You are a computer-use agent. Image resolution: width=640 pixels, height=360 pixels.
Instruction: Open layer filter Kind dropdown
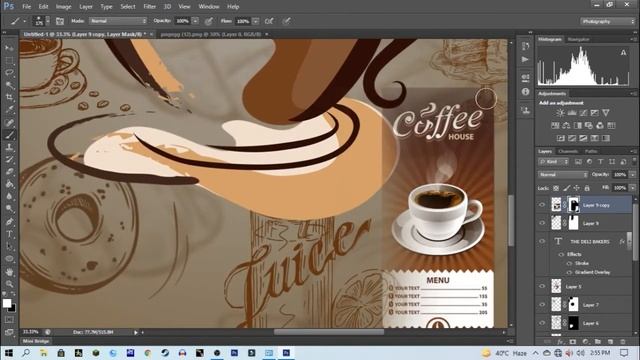coord(554,162)
